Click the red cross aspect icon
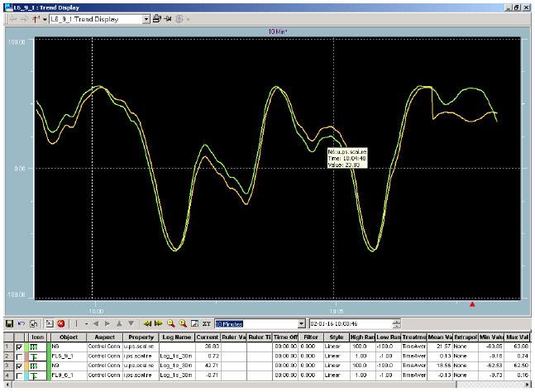This screenshot has height=392, width=535. click(x=36, y=19)
